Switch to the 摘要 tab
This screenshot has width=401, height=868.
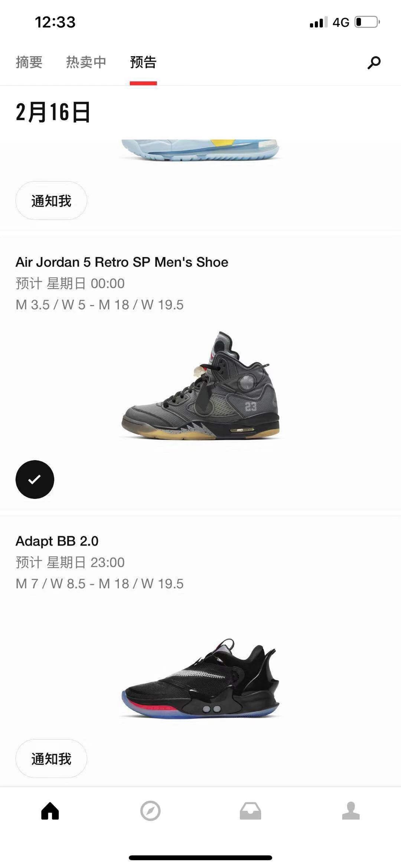29,62
